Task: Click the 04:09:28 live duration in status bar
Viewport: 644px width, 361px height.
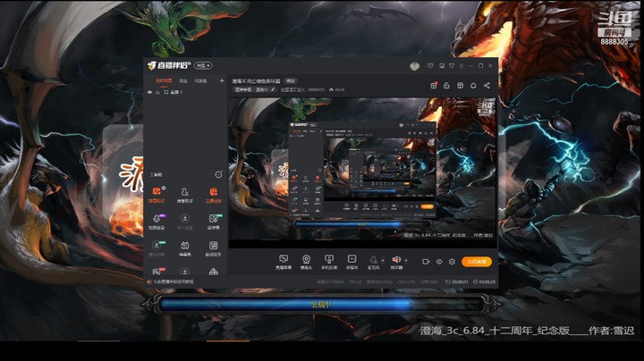Action: 484,281
